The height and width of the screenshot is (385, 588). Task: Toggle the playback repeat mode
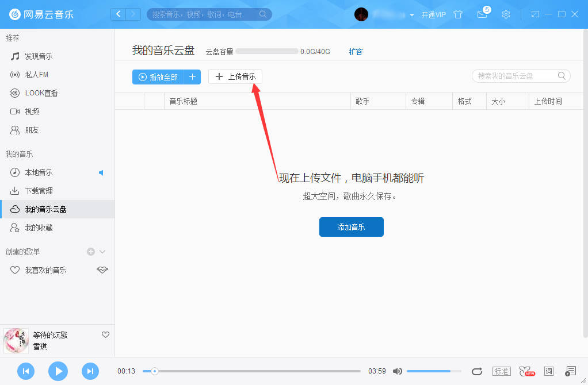click(x=478, y=371)
